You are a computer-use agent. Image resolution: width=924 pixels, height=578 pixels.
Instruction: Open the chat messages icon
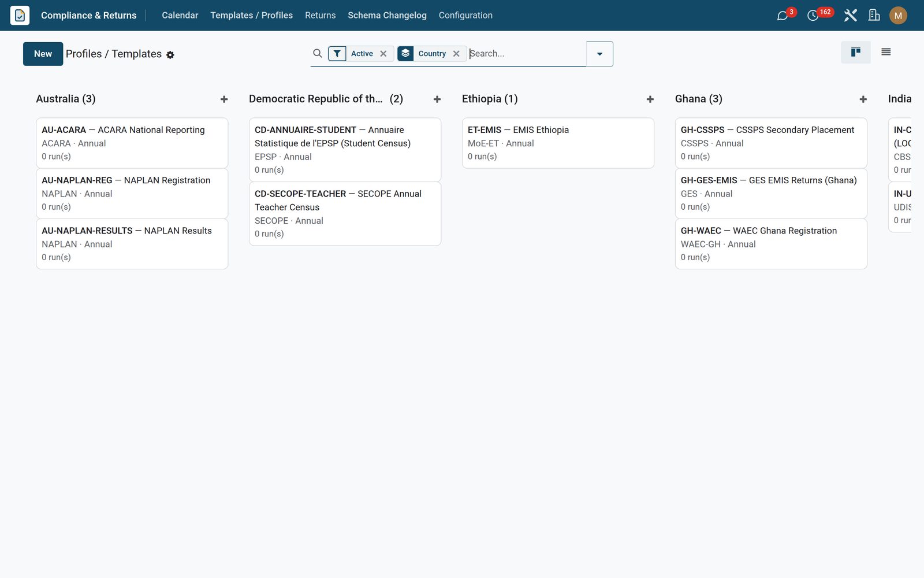(x=783, y=16)
